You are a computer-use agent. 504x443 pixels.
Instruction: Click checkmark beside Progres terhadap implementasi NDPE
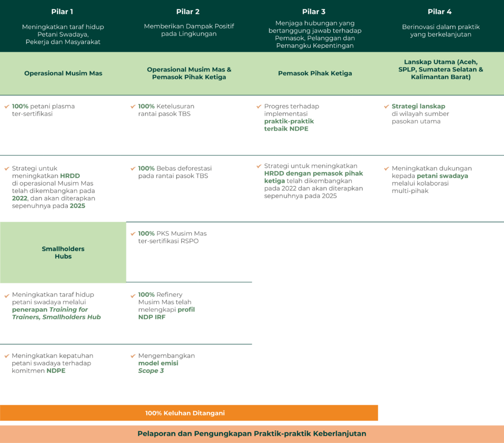pos(259,106)
